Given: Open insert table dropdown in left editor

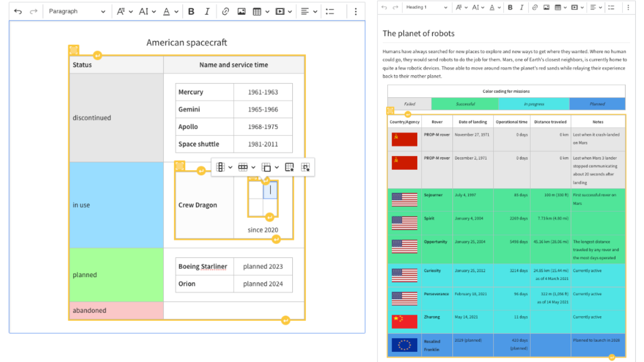Looking at the screenshot, I should coord(261,11).
